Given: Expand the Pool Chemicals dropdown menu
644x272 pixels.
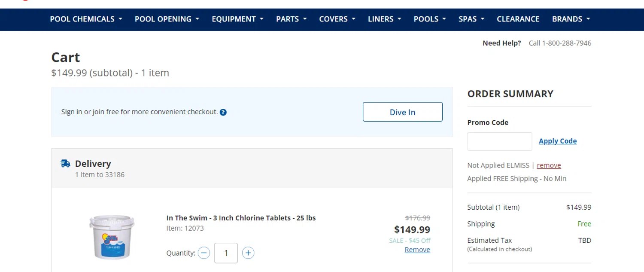Looking at the screenshot, I should click(x=86, y=19).
